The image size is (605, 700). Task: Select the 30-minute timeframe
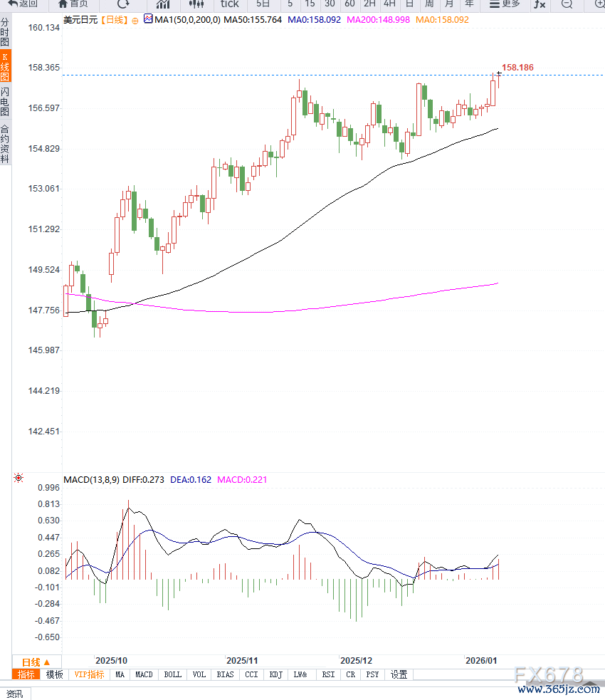330,4
